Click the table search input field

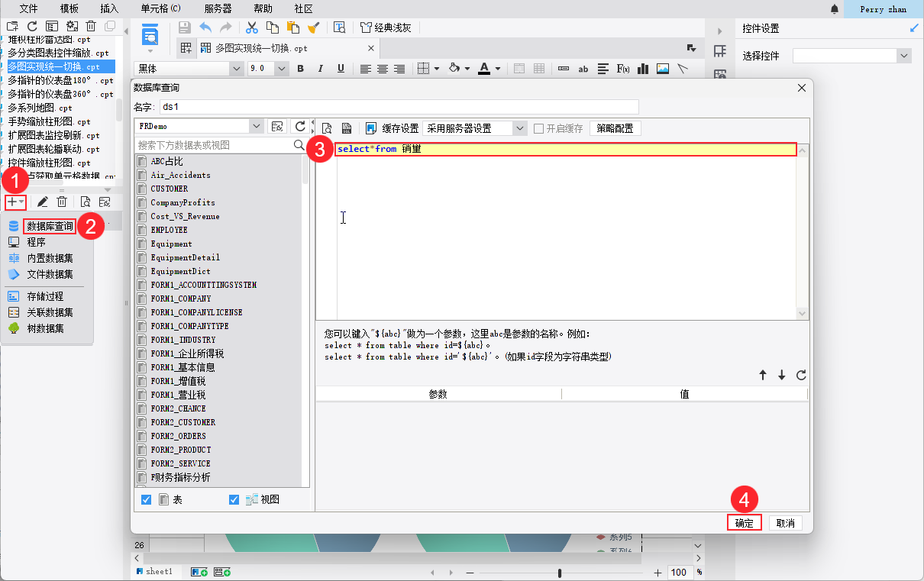click(215, 144)
